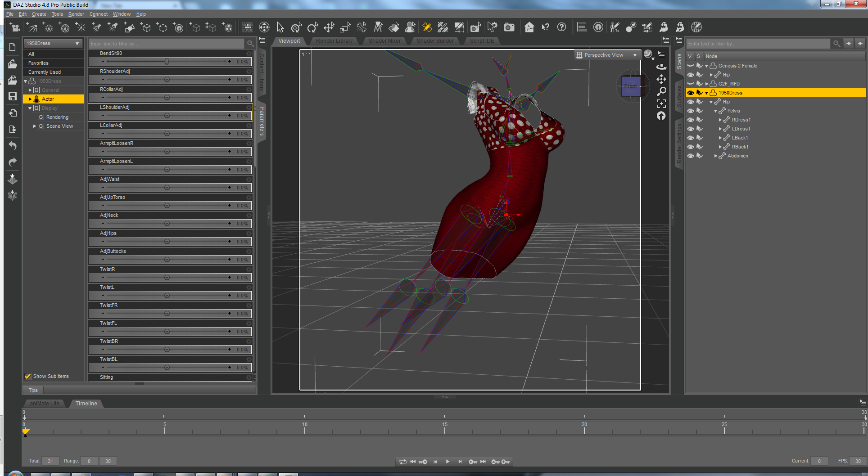Viewport: 868px width, 476px height.
Task: Click the viewport zoom magnifier icon
Action: [661, 92]
